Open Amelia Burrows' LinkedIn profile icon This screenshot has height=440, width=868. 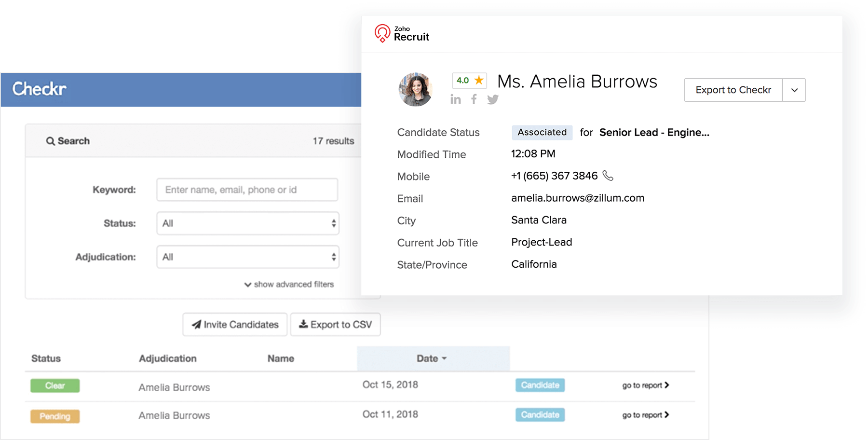tap(456, 99)
